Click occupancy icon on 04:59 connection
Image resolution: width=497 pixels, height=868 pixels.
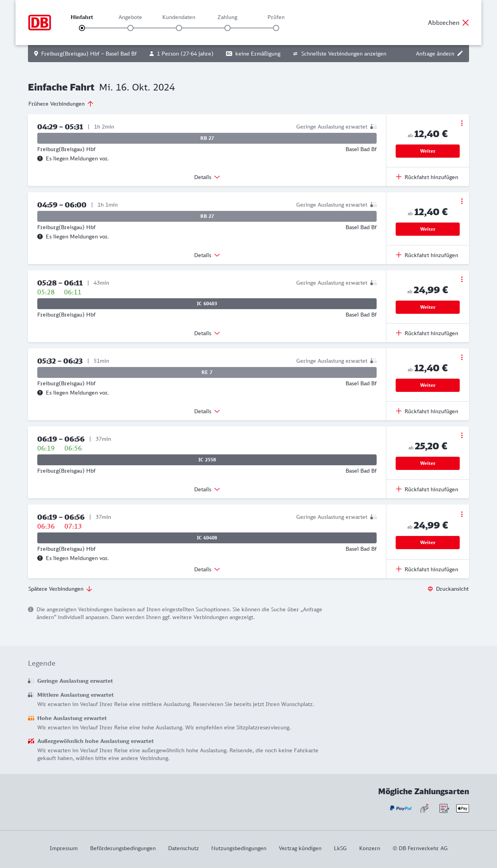click(x=374, y=205)
